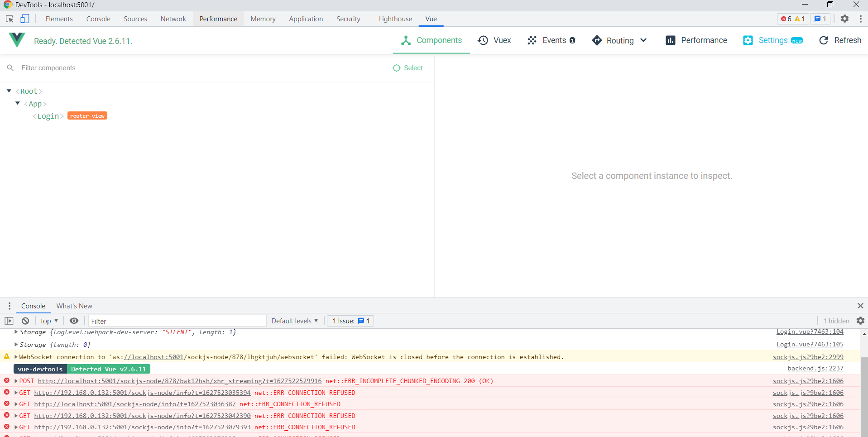Screen dimensions: 868x437
Task: Collapse the App component node
Action: [x=18, y=103]
